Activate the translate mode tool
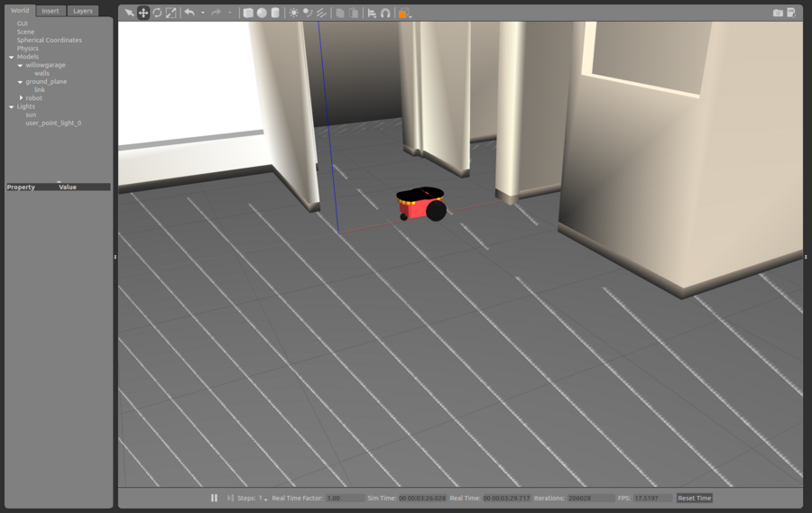812x513 pixels. (x=143, y=13)
